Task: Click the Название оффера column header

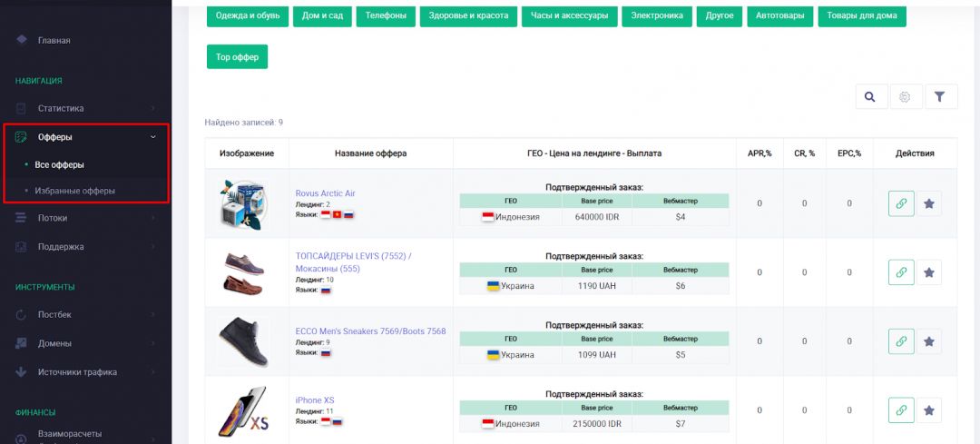Action: [x=370, y=153]
